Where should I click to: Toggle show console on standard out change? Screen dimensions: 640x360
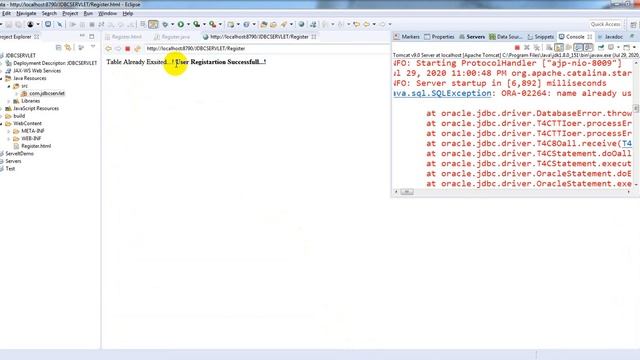point(578,48)
